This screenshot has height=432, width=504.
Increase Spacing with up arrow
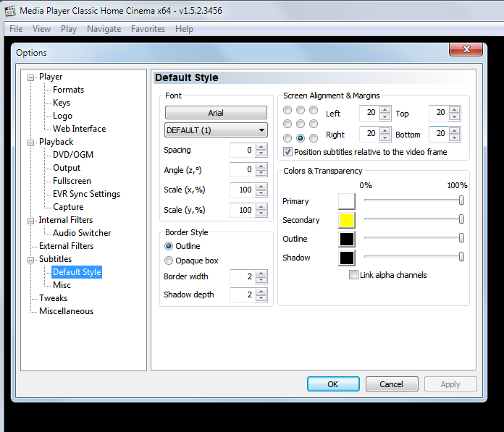click(261, 147)
